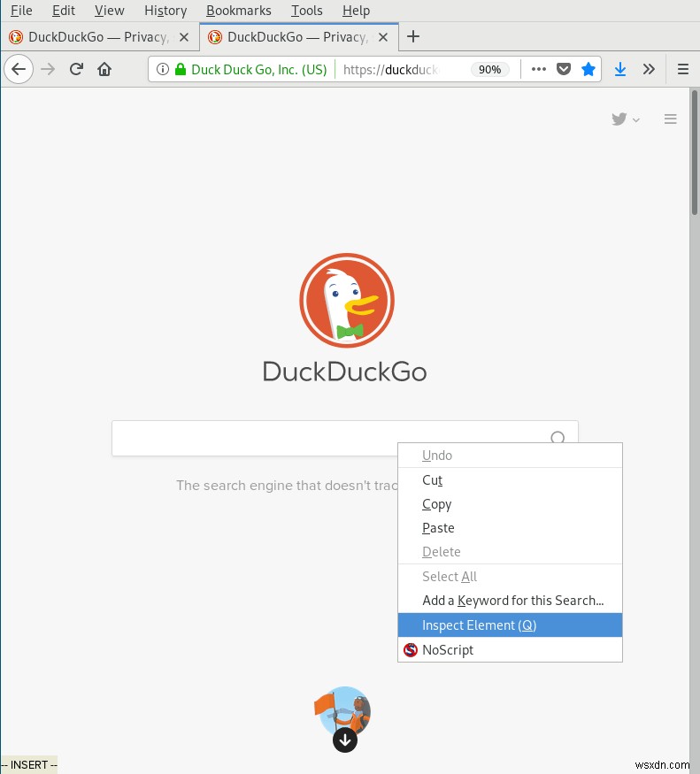Choose Cut from context menu
The height and width of the screenshot is (774, 700).
510,479
